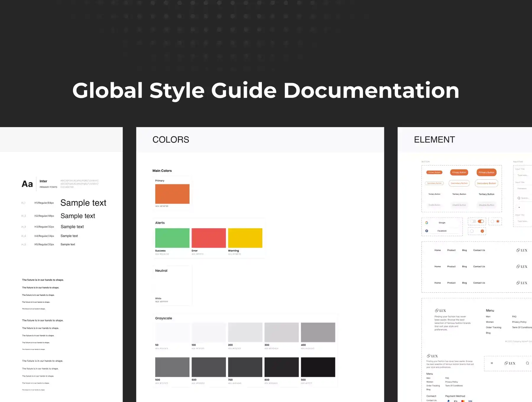Select Contact Us in the bottom navbar row
Image resolution: width=532 pixels, height=402 pixels.
[479, 283]
